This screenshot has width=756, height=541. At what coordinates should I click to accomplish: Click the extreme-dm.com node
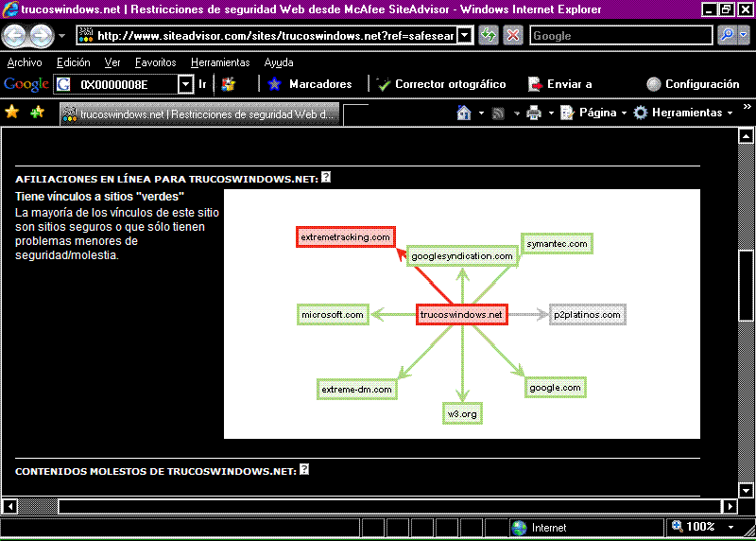point(357,390)
